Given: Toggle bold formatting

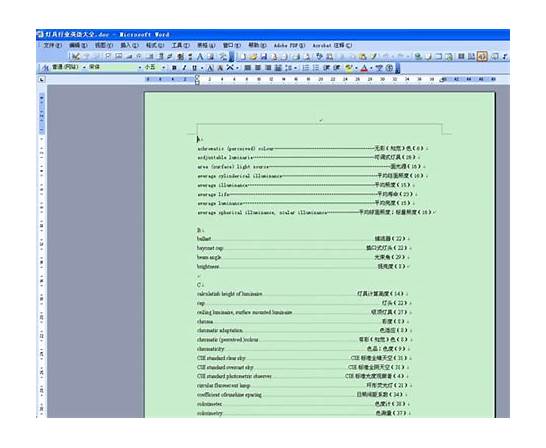Looking at the screenshot, I should (x=174, y=68).
